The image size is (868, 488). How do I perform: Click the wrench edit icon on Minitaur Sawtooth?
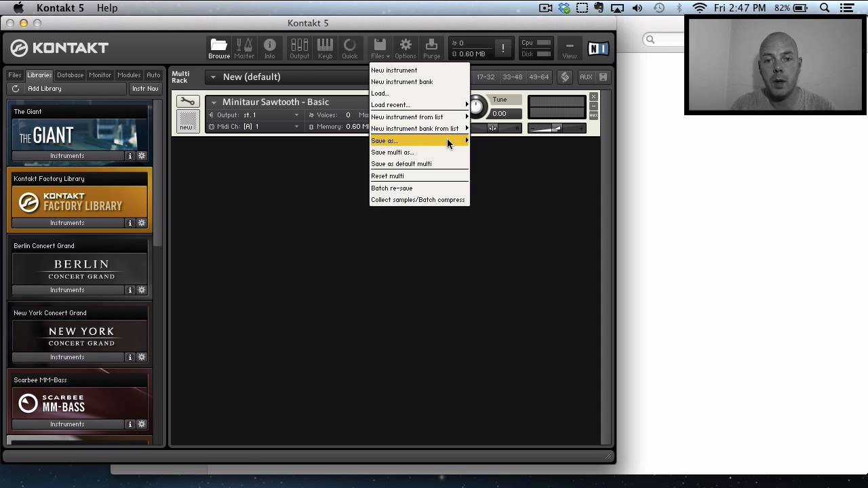186,102
